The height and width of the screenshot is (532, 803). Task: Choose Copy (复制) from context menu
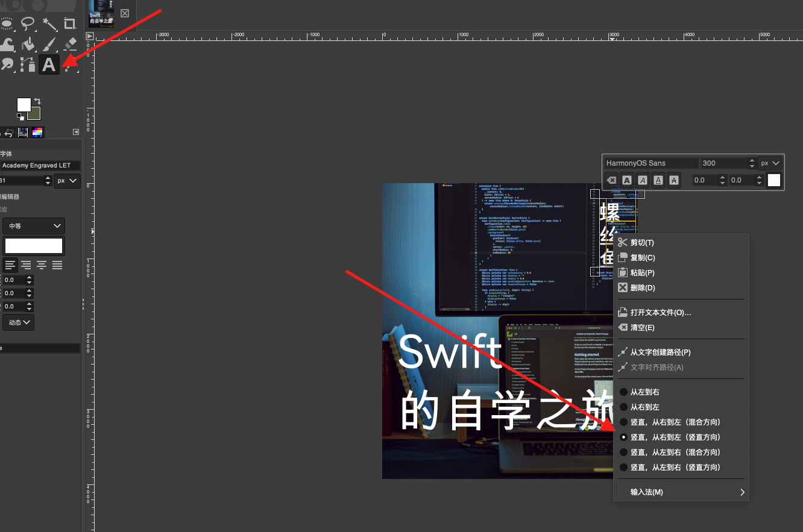pos(681,257)
